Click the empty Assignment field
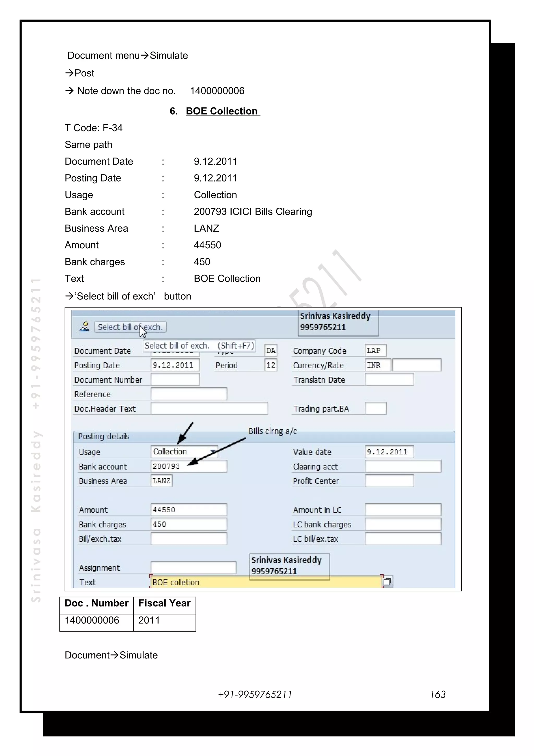 point(193,567)
